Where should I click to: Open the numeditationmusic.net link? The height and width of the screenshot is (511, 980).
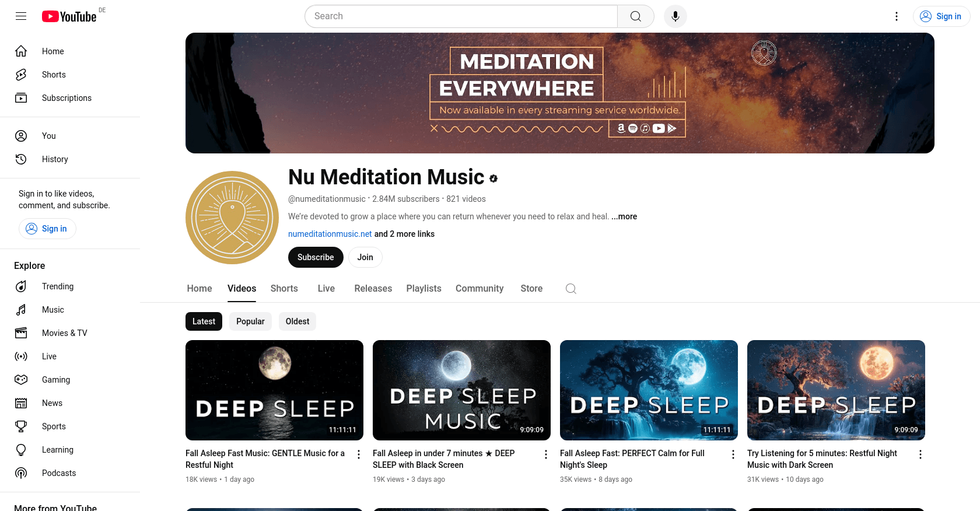click(x=330, y=234)
